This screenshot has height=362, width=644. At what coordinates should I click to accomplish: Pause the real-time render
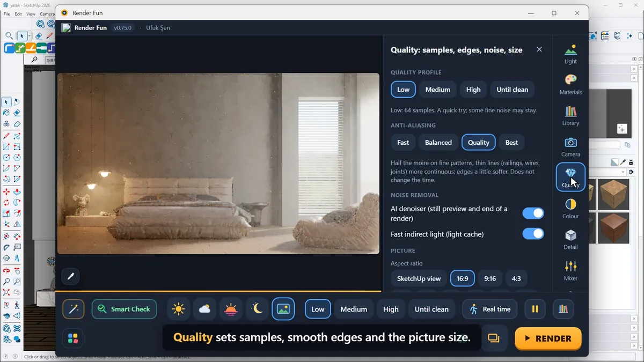[x=535, y=309]
